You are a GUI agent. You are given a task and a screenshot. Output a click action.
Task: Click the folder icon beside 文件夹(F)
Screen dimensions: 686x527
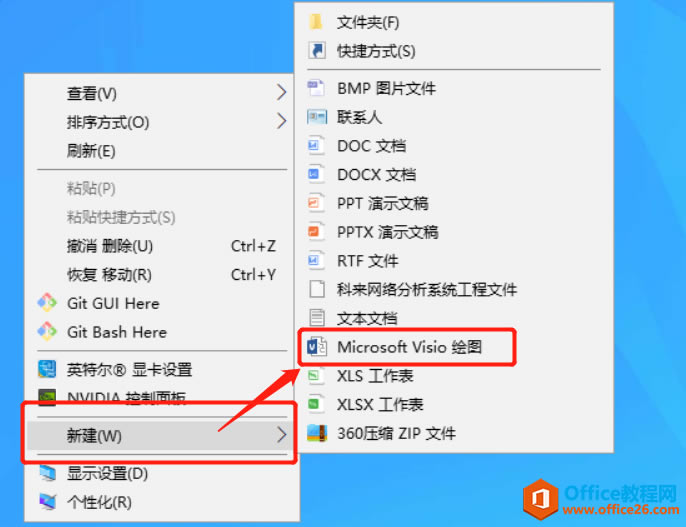pyautogui.click(x=316, y=22)
